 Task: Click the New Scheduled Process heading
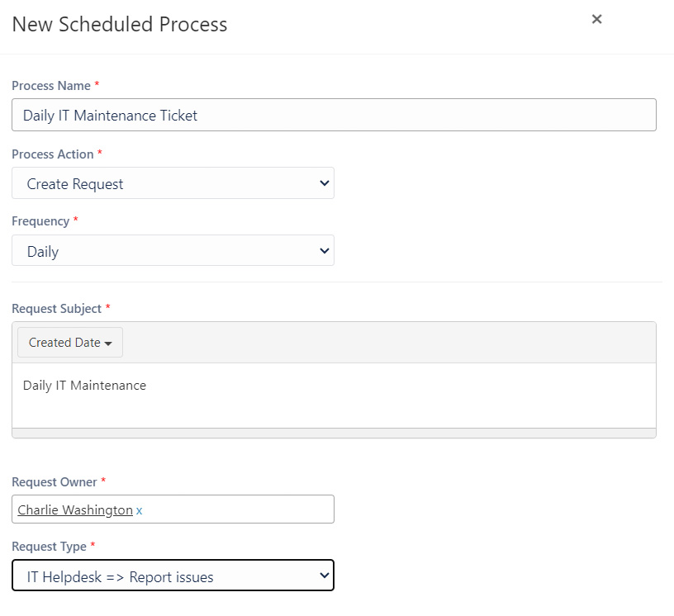click(x=120, y=24)
